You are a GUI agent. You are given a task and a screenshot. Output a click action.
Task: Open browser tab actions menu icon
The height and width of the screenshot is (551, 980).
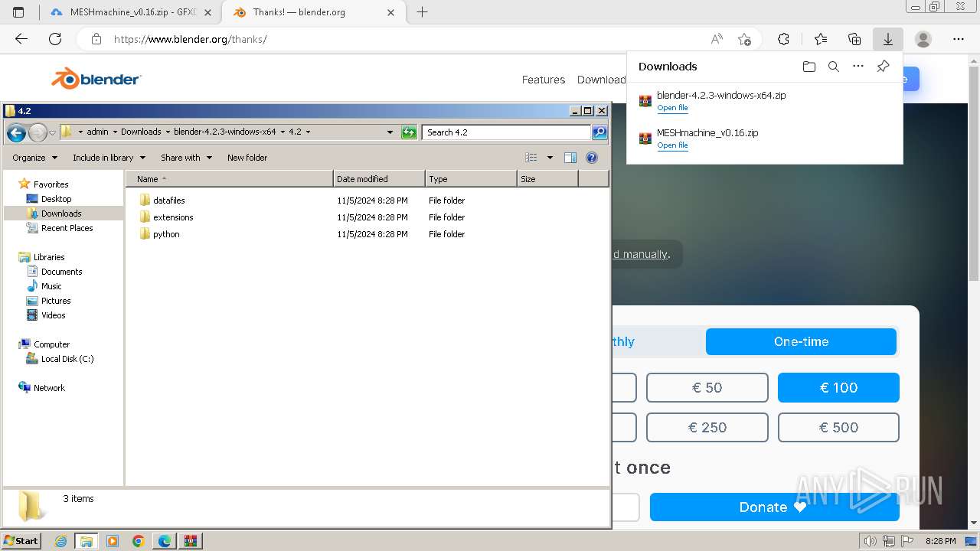click(18, 12)
